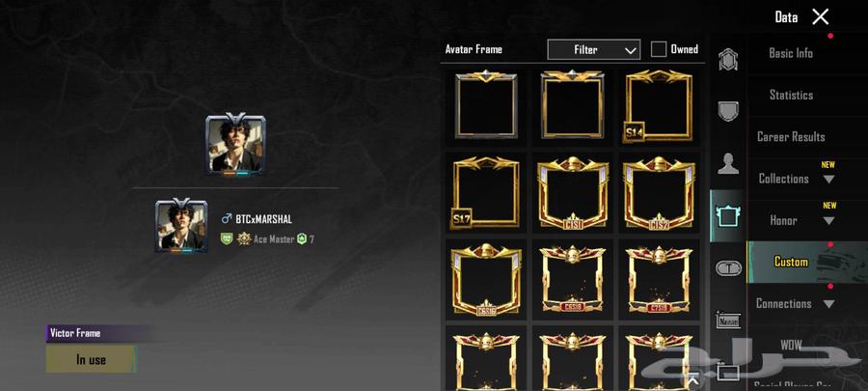The image size is (868, 391).
Task: Open the Filter dropdown
Action: tap(594, 49)
